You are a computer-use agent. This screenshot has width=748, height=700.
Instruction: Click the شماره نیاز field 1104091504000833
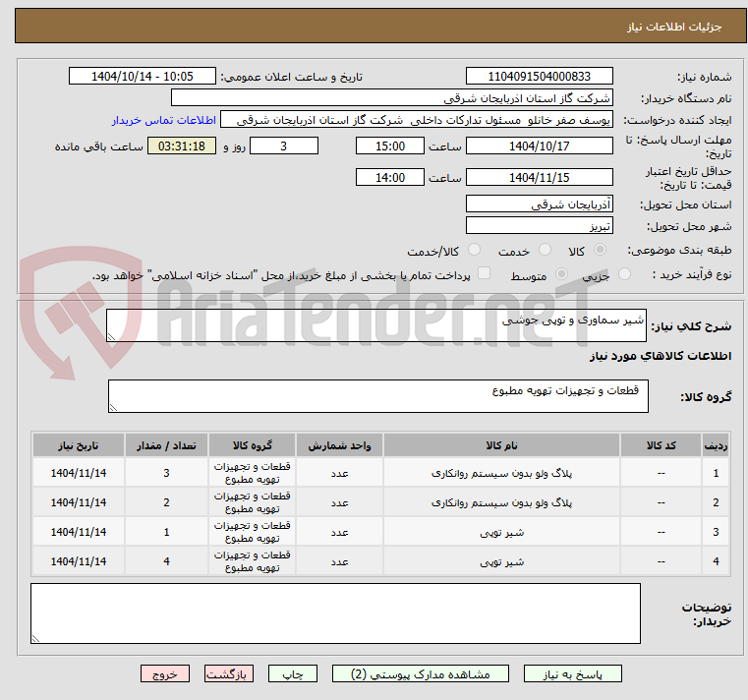pyautogui.click(x=539, y=77)
